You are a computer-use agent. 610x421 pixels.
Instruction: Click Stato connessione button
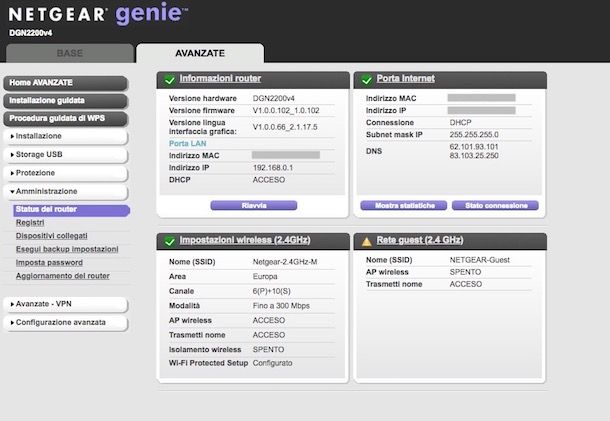[x=495, y=205]
